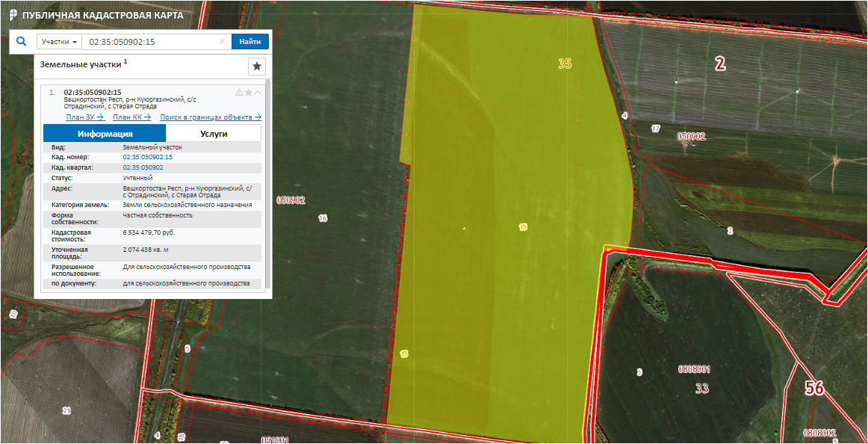Switch to the Услуги tab

(214, 134)
